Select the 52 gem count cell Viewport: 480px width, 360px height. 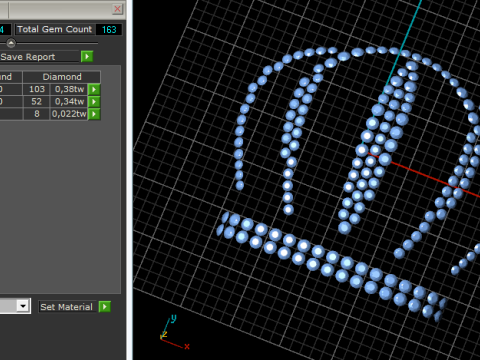tap(37, 101)
